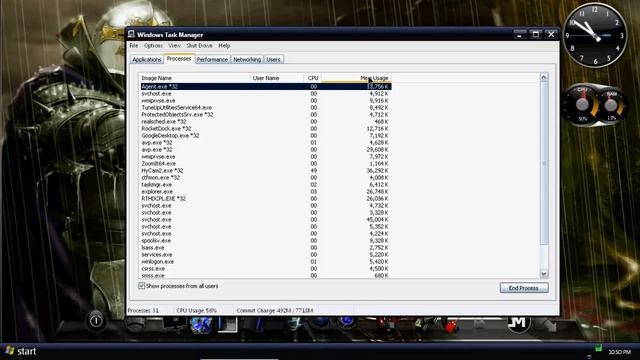Switch to the Networking tab

click(247, 60)
